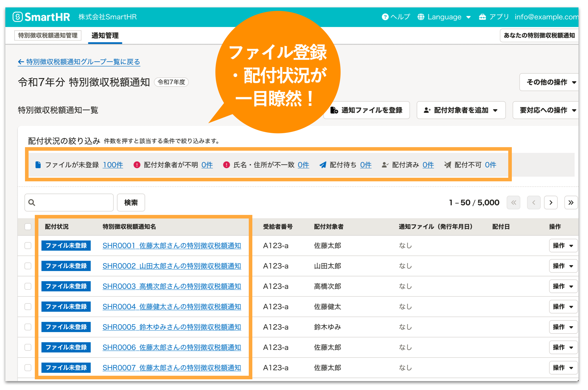The width and height of the screenshot is (588, 390).
Task: Click the ヘルプ help icon in the header
Action: coord(386,17)
